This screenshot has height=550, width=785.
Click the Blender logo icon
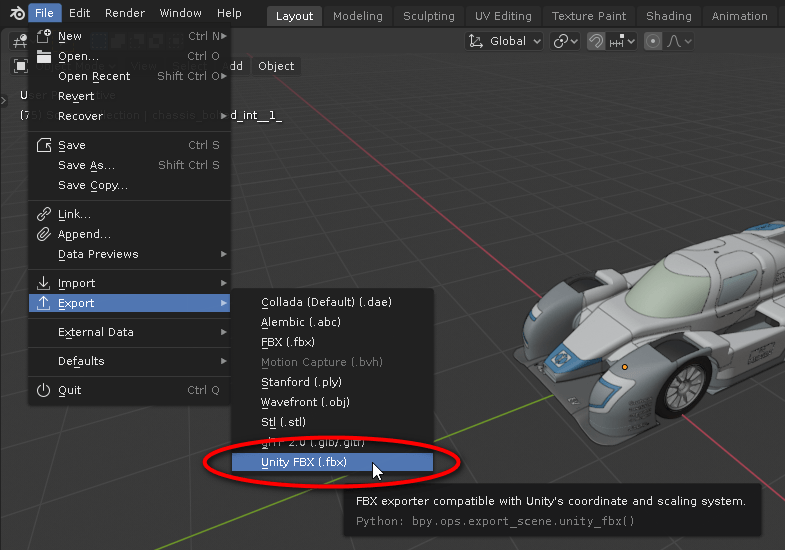(17, 13)
